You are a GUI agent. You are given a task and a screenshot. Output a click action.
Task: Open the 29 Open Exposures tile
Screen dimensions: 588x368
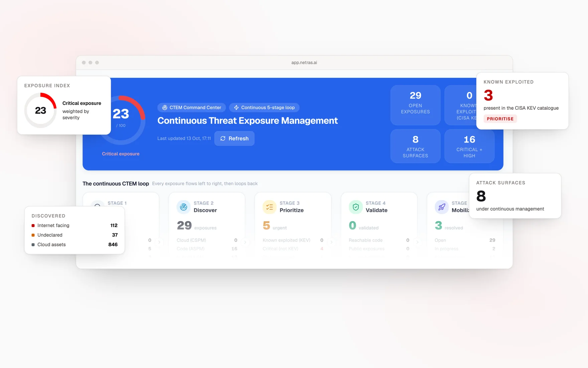point(415,105)
